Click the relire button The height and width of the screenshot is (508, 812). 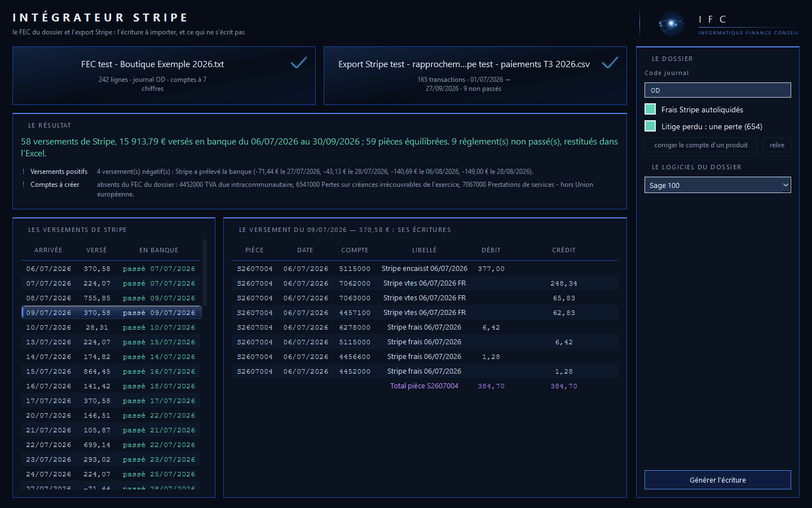(777, 145)
